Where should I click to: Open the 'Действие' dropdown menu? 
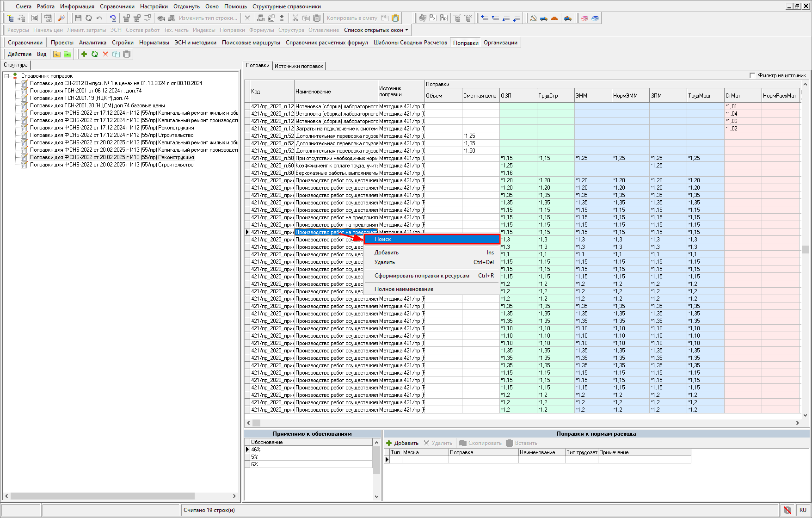(x=19, y=54)
